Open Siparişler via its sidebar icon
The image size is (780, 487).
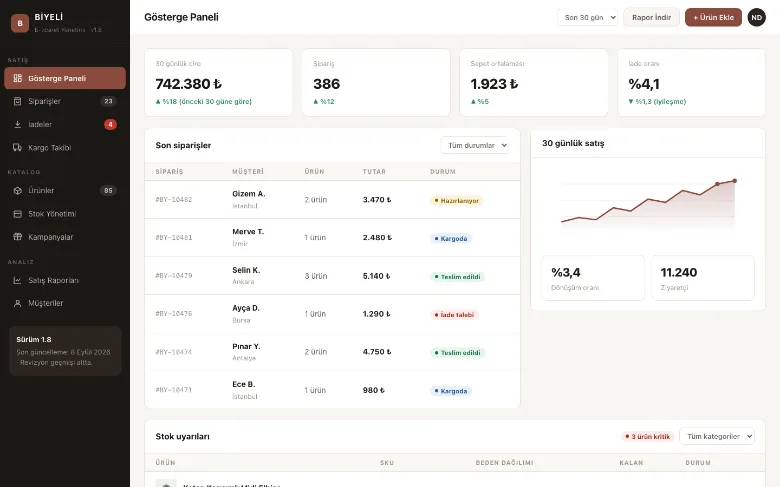coord(17,101)
